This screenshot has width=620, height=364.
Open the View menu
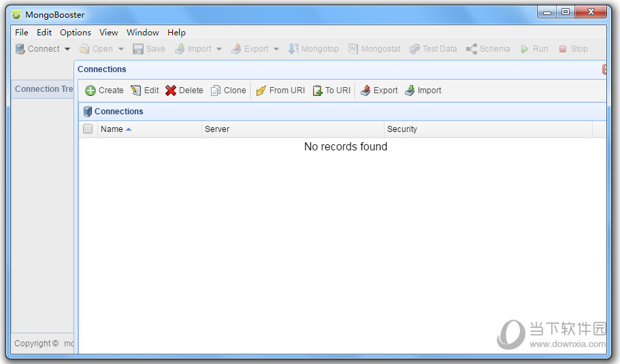coord(109,33)
